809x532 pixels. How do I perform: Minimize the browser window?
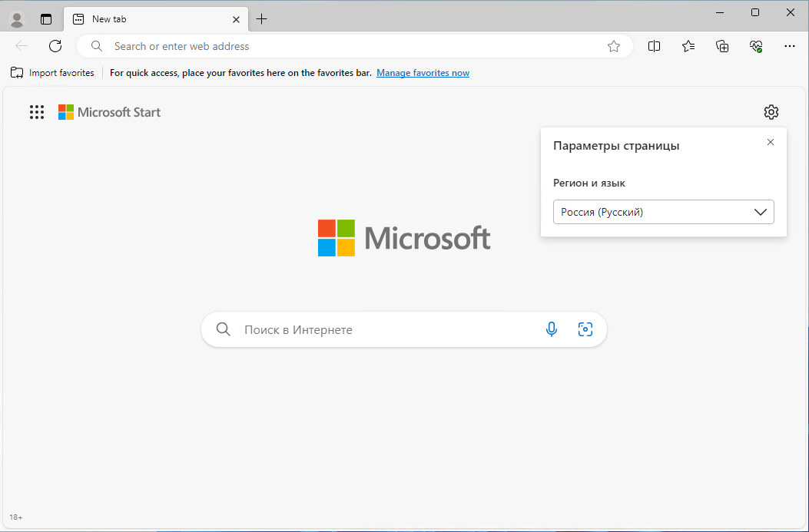coord(721,12)
